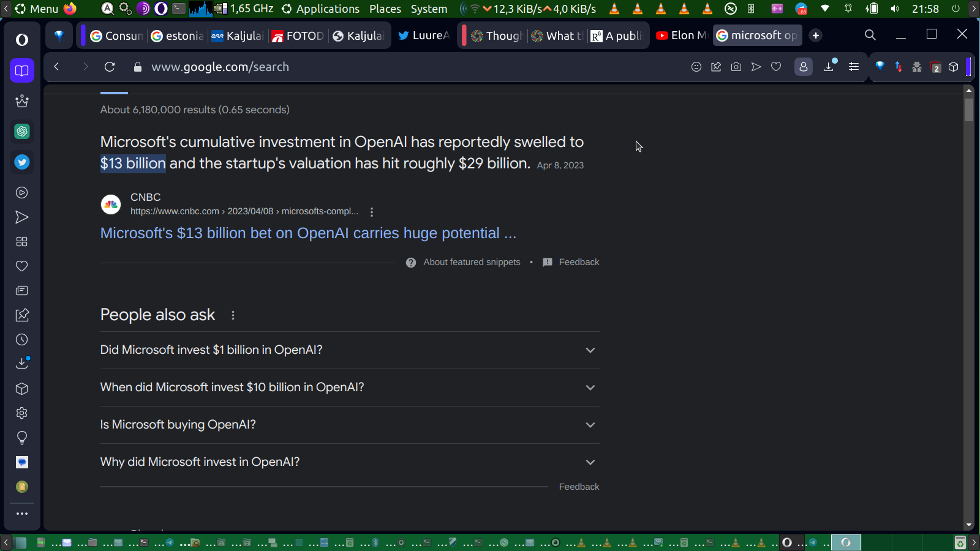Open the emoji reaction icon in address bar
This screenshot has height=551, width=980.
click(x=696, y=67)
